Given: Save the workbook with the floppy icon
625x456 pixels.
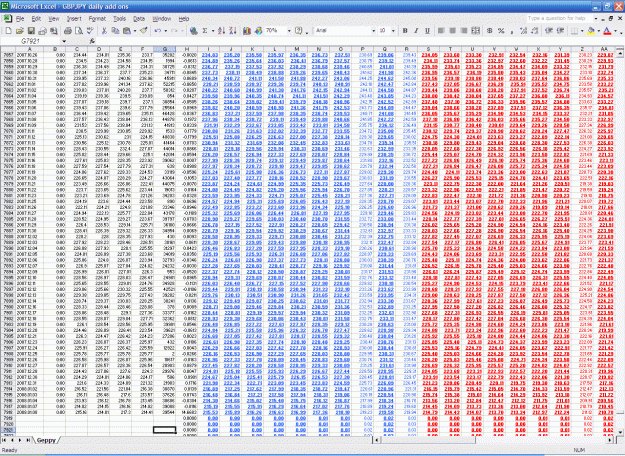Looking at the screenshot, I should coord(31,31).
